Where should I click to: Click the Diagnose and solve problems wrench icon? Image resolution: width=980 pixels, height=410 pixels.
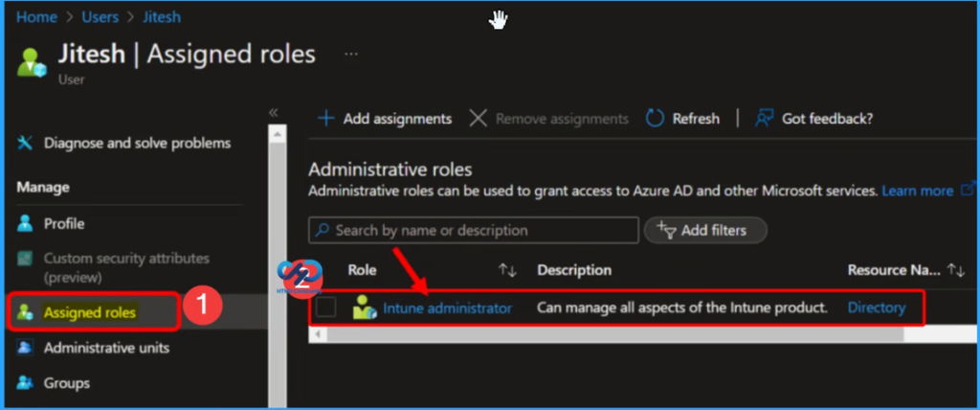[x=25, y=144]
